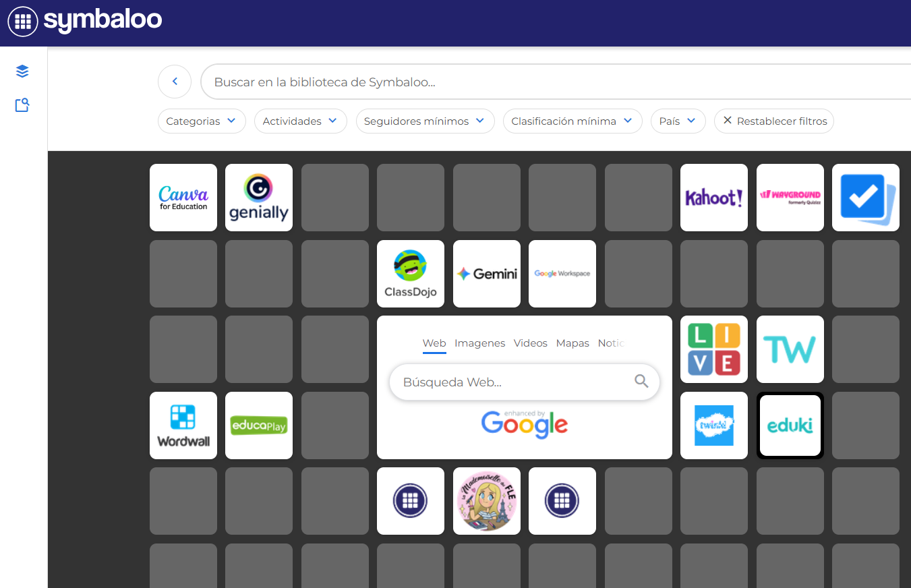
Task: Click the magnifier icon in web search box
Action: 641,382
